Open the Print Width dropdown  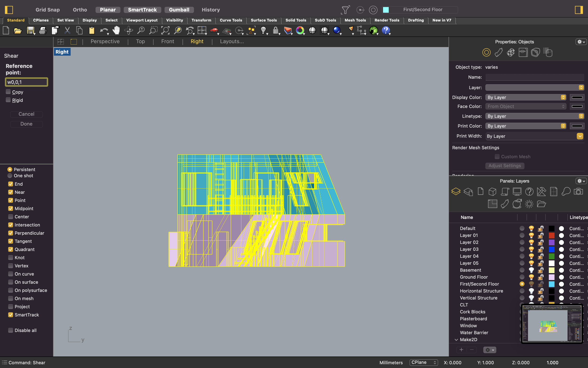[x=582, y=136]
